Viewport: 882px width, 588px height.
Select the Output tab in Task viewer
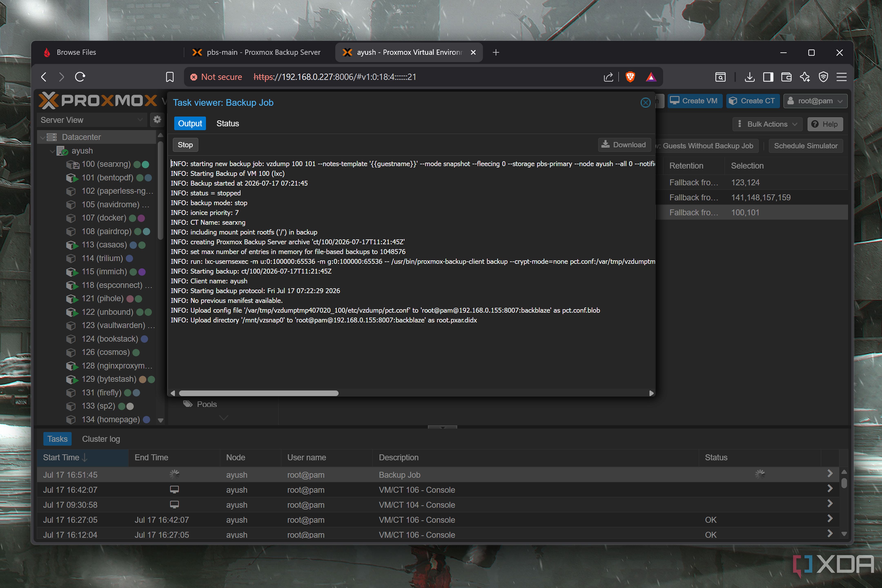(190, 123)
